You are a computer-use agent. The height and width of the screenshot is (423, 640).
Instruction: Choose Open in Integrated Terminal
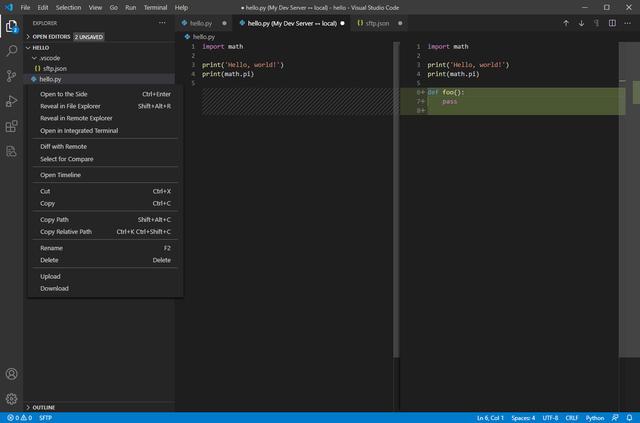(x=105, y=131)
